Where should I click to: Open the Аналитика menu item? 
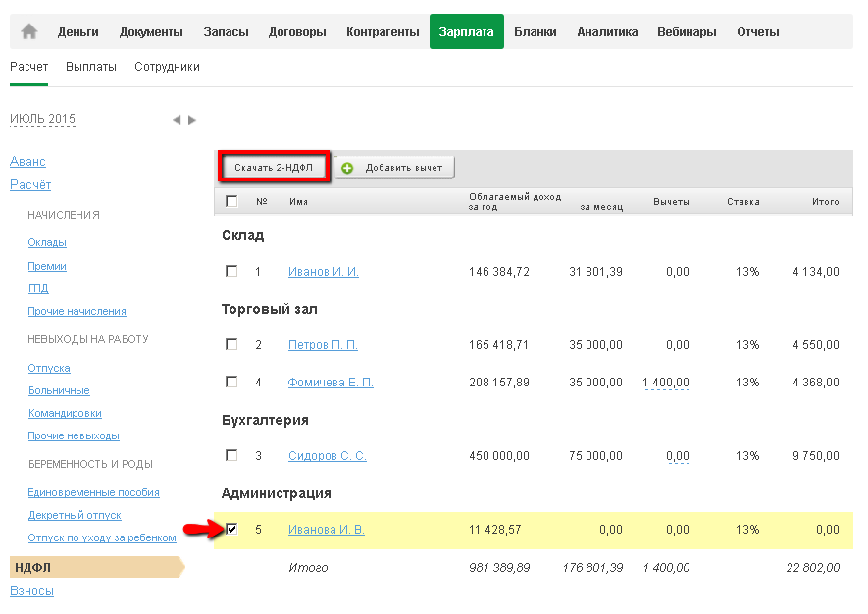(607, 32)
